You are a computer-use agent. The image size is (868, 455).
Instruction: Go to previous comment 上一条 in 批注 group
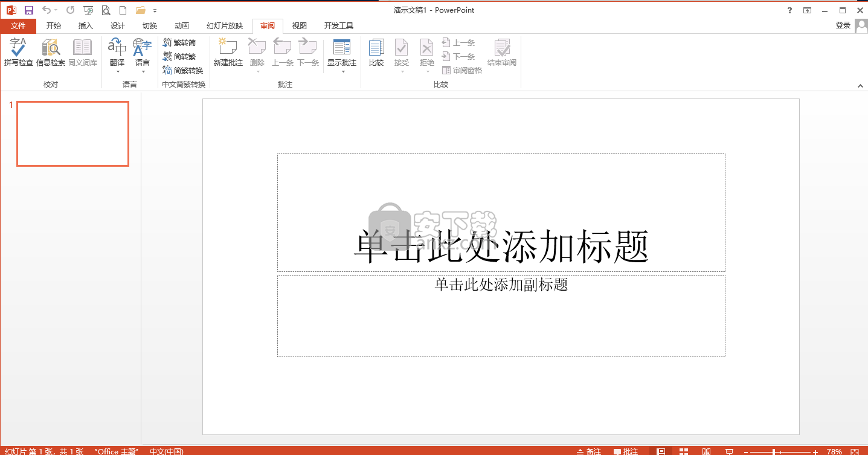click(282, 53)
